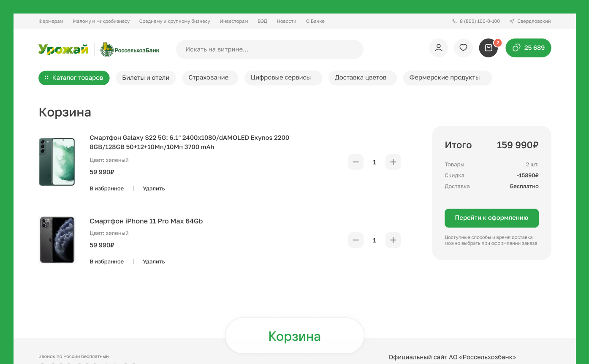This screenshot has width=589, height=364.
Task: Click the phone icon next to 8 (800) 100-0-100
Action: (454, 21)
